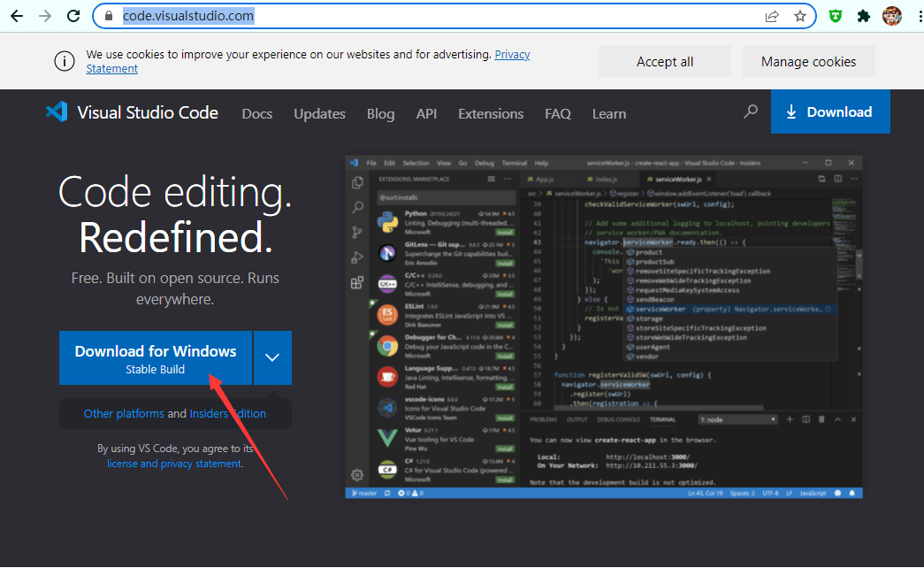The height and width of the screenshot is (568, 924).
Task: Click the ESLint extension icon in list
Action: [387, 315]
